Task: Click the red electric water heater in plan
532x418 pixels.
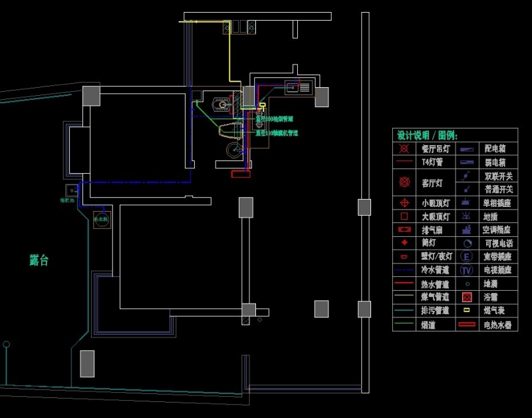Action: pyautogui.click(x=240, y=174)
